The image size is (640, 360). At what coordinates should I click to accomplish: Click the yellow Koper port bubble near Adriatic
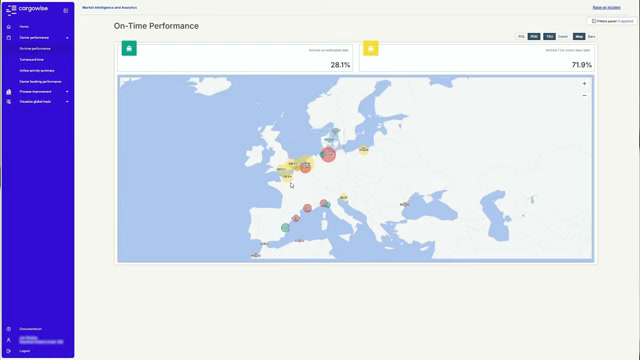point(344,198)
